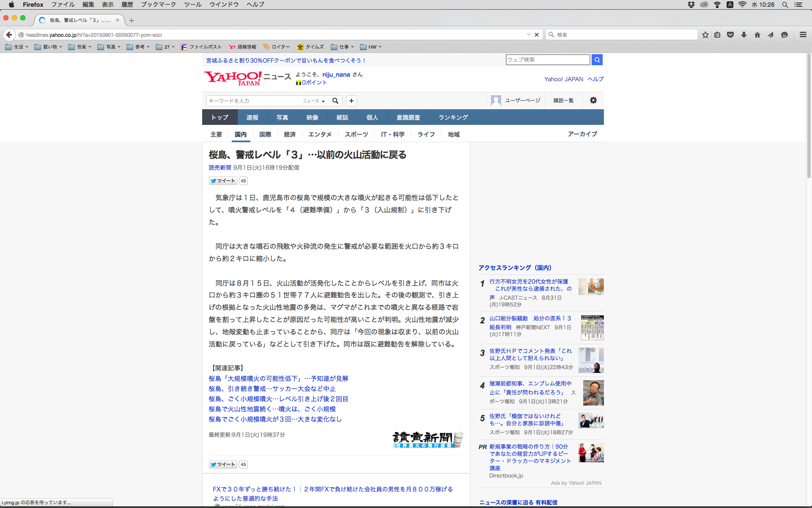Go to the home page icon
812x508 pixels.
click(x=757, y=35)
